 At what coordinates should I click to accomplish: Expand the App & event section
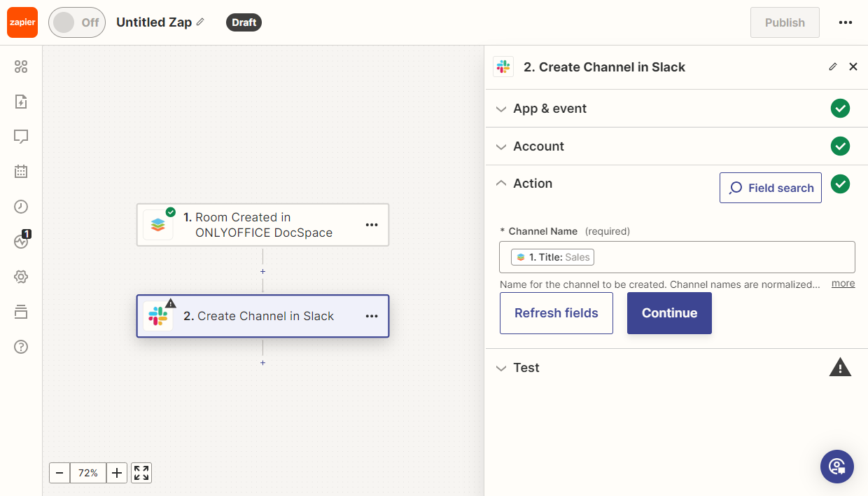pos(550,109)
